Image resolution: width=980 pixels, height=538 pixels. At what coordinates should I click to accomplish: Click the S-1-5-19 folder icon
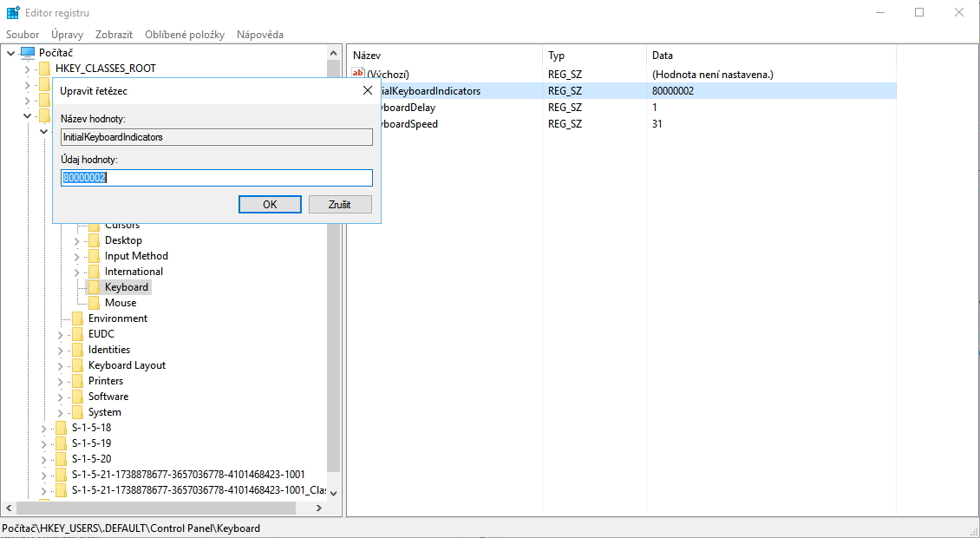[x=61, y=443]
